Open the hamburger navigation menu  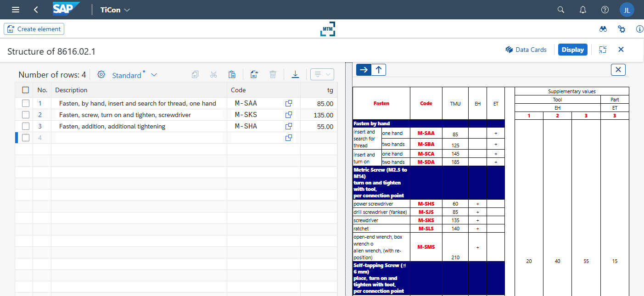coord(16,10)
